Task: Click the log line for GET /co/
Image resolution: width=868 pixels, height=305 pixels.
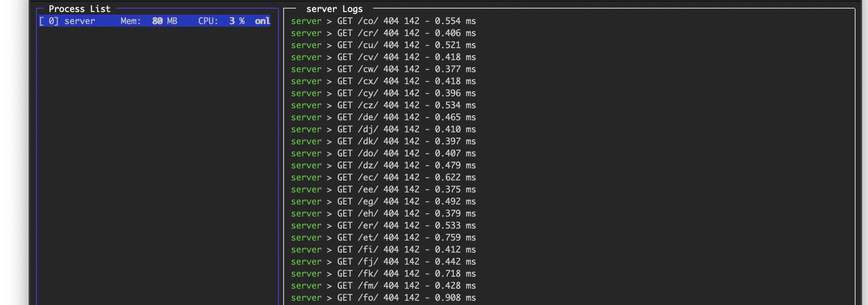Action: coord(383,21)
